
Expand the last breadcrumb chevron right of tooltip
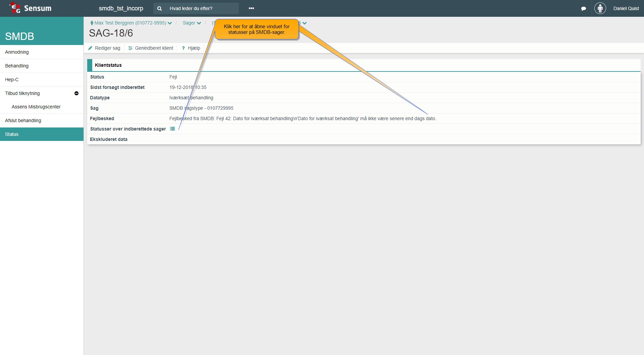[305, 23]
